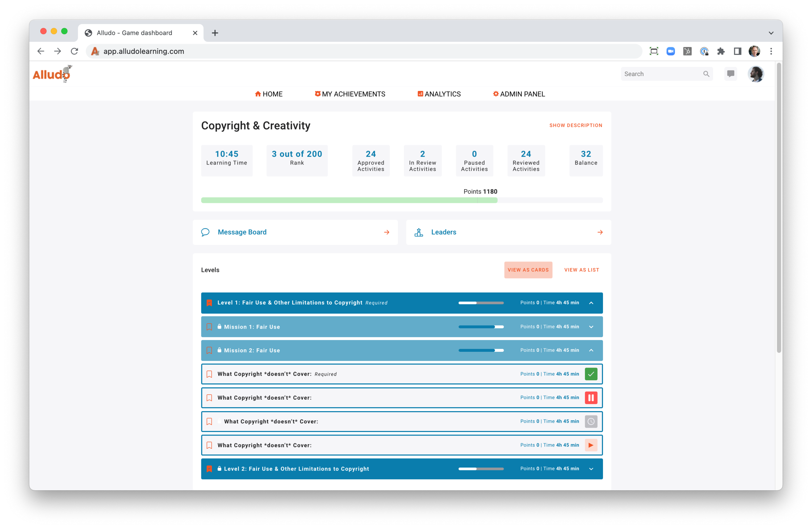The image size is (812, 529).
Task: Open the user profile avatar in Alludo header
Action: [756, 74]
